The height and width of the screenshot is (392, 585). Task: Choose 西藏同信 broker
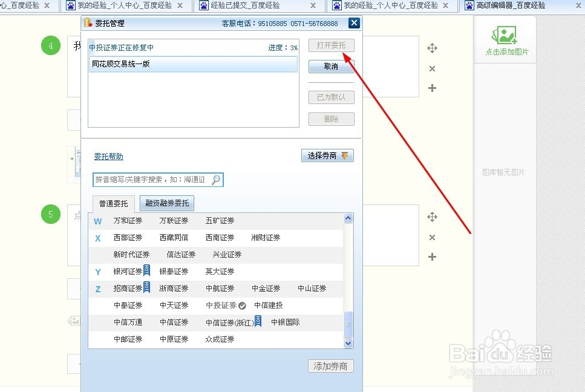pyautogui.click(x=174, y=238)
